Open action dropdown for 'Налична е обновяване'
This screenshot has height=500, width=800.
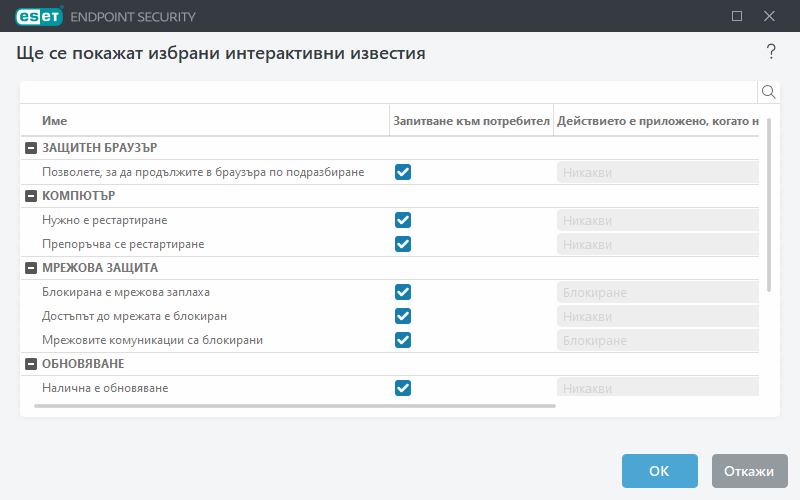[x=658, y=387]
